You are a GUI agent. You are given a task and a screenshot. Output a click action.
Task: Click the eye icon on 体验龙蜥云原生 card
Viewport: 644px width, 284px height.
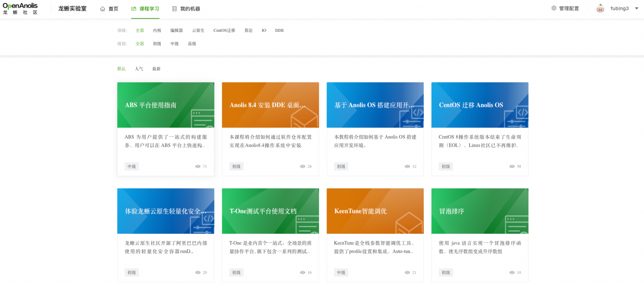click(198, 272)
